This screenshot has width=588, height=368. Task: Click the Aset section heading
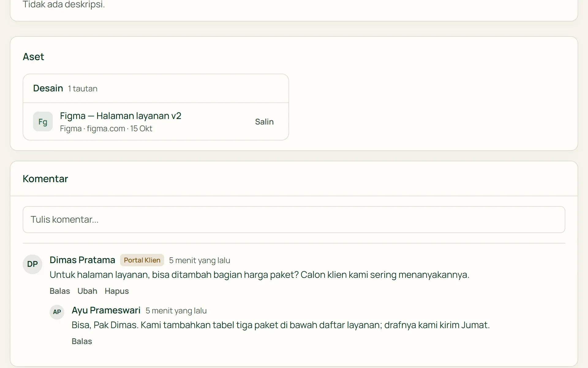tap(33, 57)
